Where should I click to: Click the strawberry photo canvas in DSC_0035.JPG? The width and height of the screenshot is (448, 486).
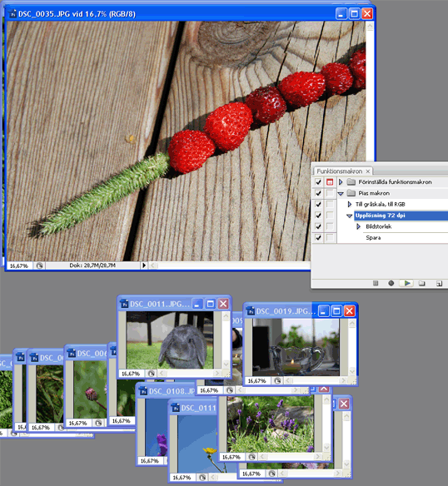pos(187,141)
